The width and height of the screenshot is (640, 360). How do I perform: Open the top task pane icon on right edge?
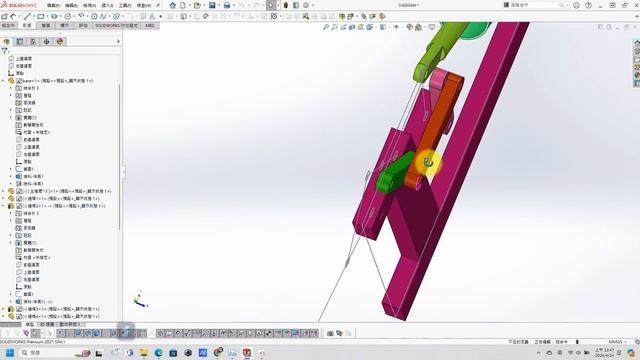[x=637, y=43]
